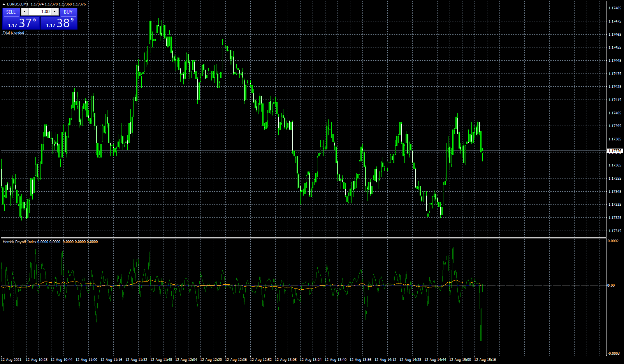Click time axis label 12 Aug 11:48

[161, 360]
